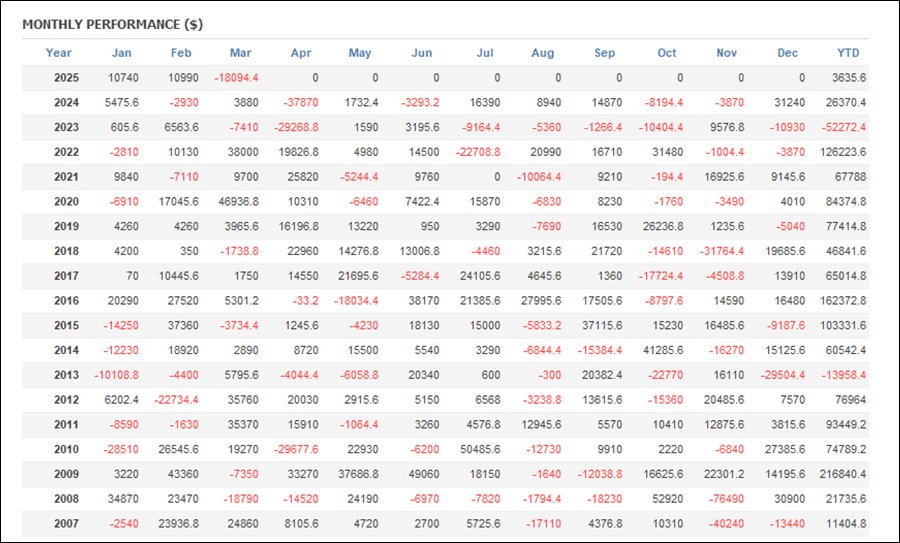This screenshot has width=900, height=543.
Task: Select the Dec column header
Action: (x=788, y=53)
